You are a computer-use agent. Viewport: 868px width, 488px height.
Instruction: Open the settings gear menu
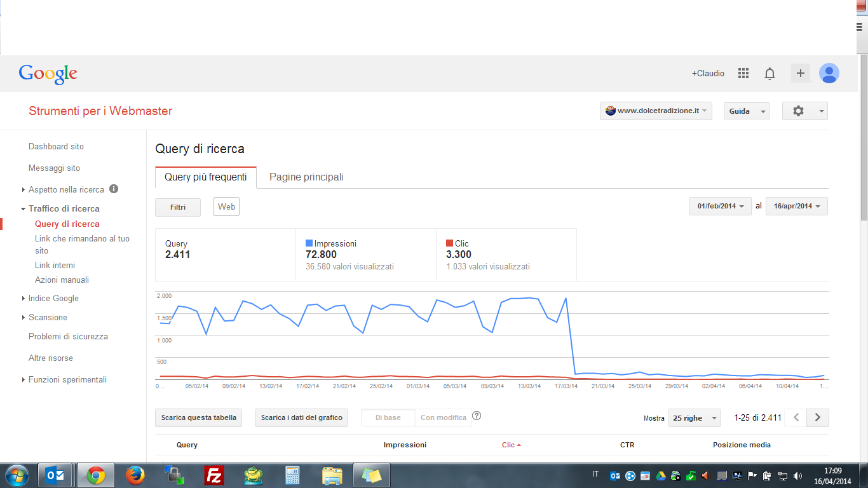coord(805,111)
